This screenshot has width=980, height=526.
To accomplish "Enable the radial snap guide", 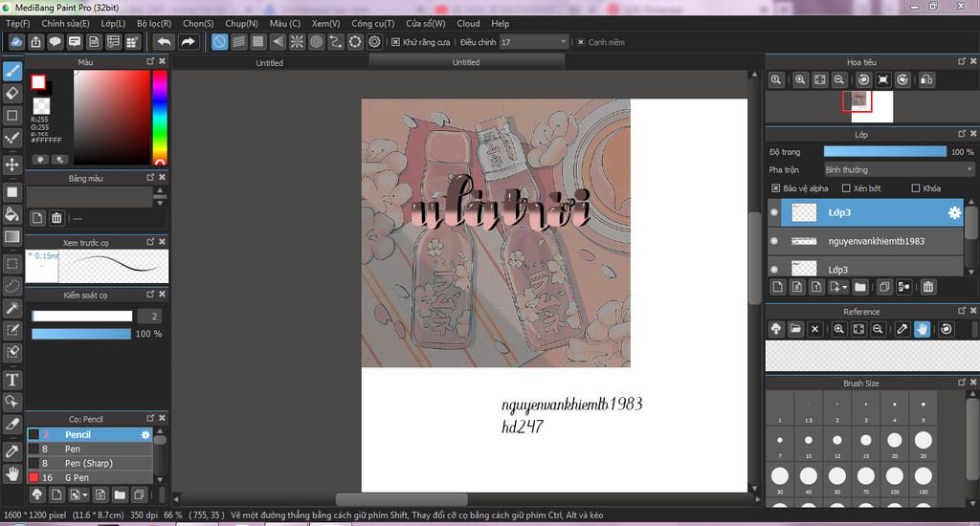I will click(x=297, y=42).
